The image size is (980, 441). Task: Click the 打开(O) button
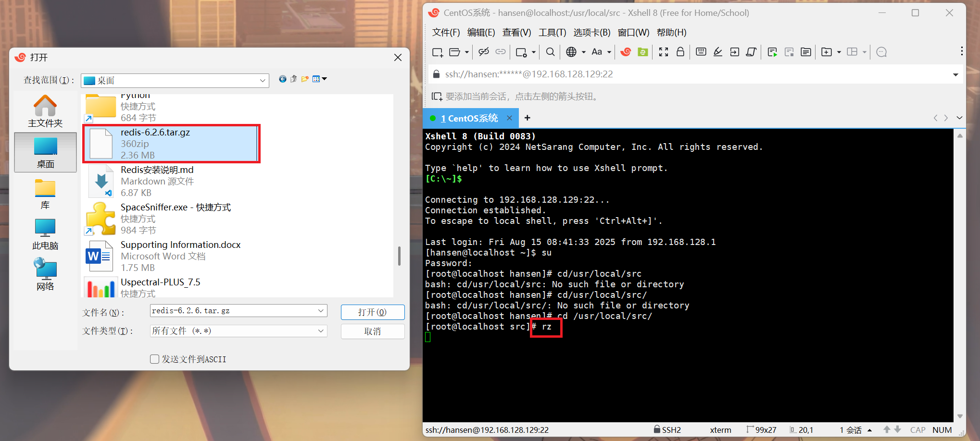372,312
